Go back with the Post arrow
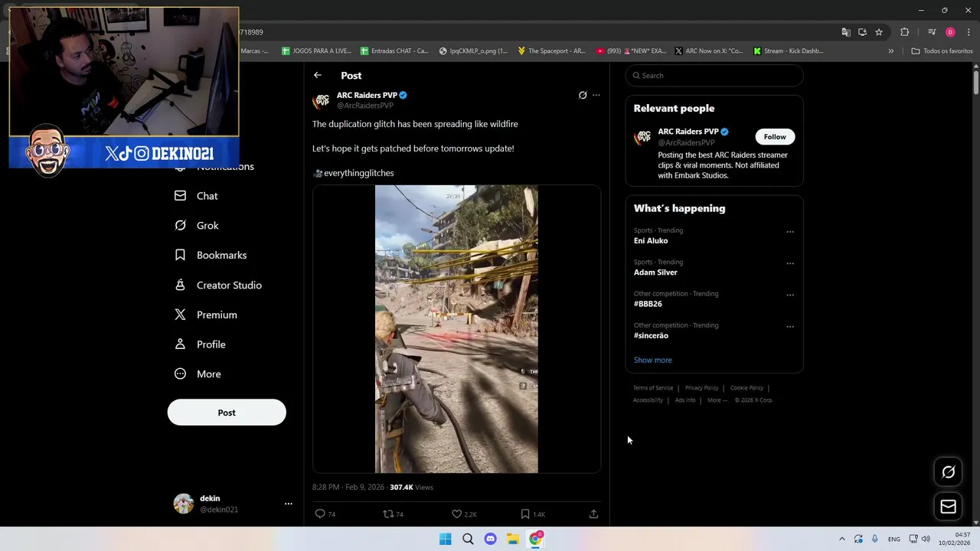The image size is (980, 551). click(317, 75)
